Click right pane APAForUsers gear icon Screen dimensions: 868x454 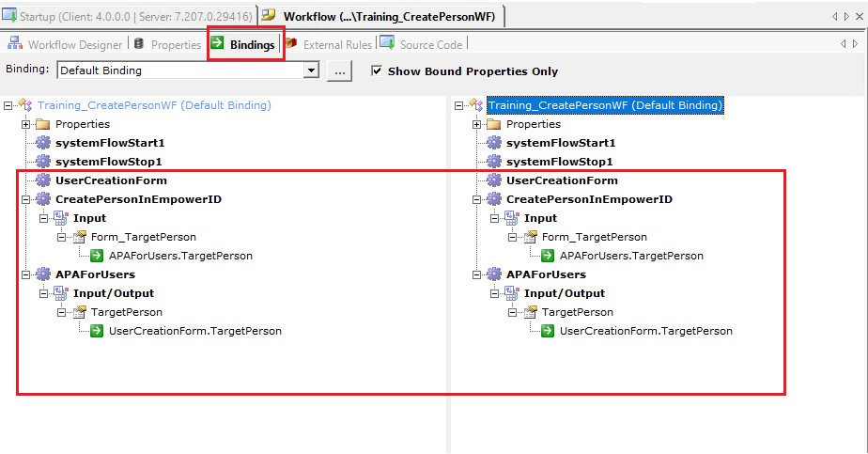(494, 274)
